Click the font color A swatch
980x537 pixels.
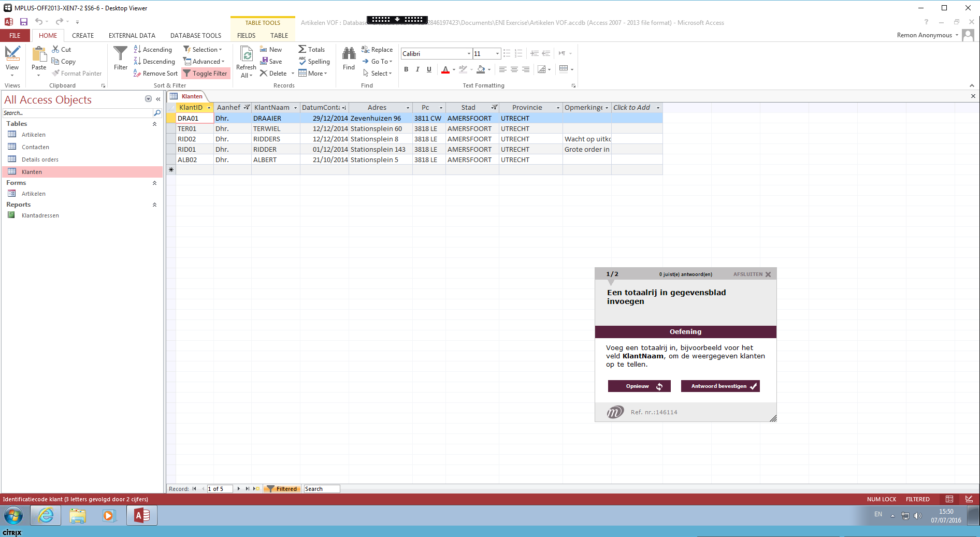click(445, 69)
